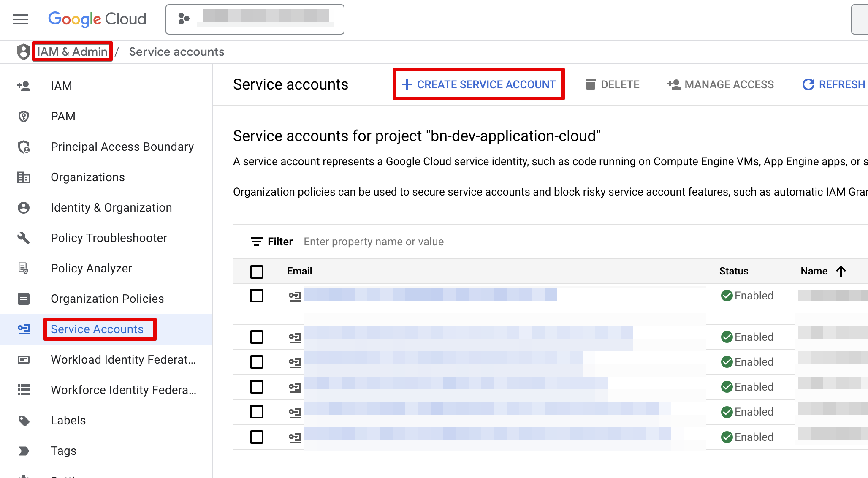Sort by the Status column header
Image resolution: width=868 pixels, height=478 pixels.
[734, 271]
